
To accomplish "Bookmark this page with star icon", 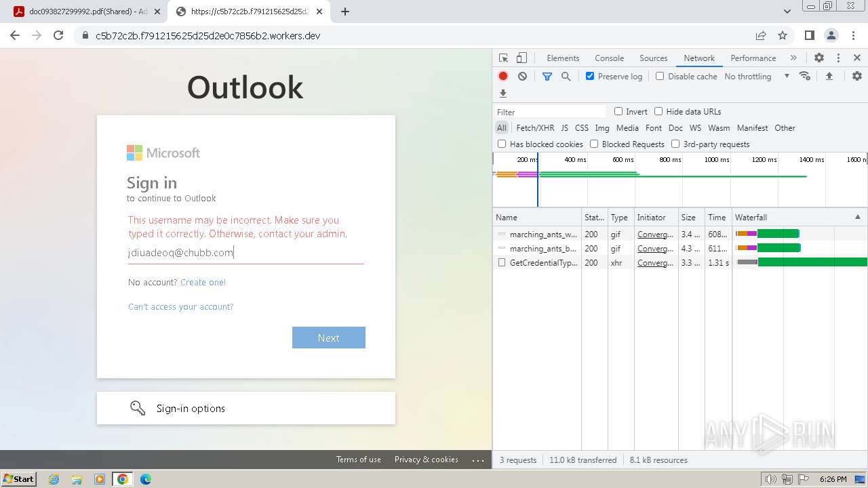I will coord(783,35).
